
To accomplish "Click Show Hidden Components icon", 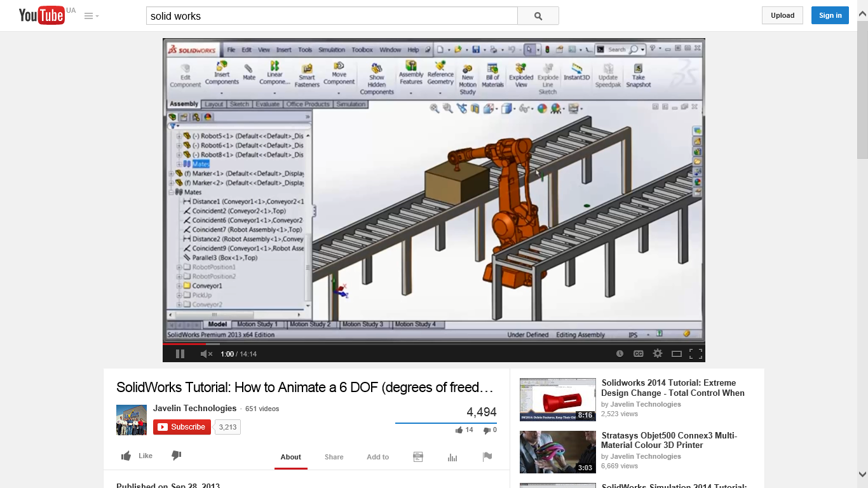I will point(377,78).
